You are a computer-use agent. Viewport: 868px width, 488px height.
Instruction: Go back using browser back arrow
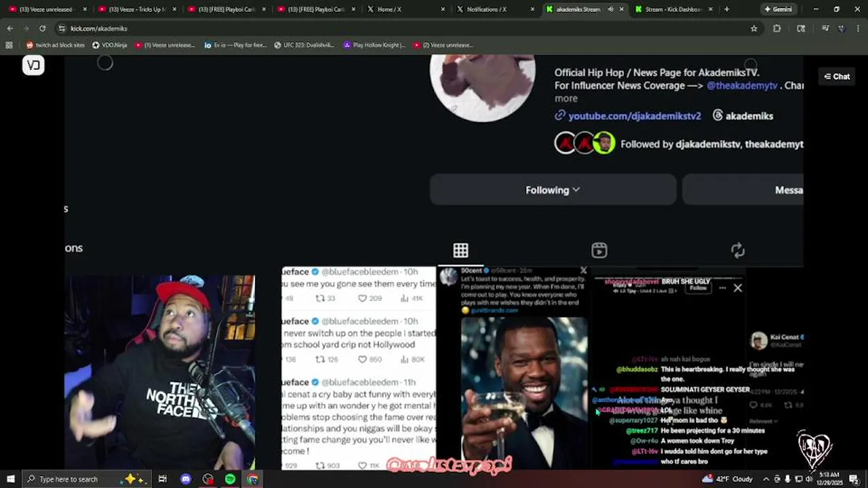(9, 28)
